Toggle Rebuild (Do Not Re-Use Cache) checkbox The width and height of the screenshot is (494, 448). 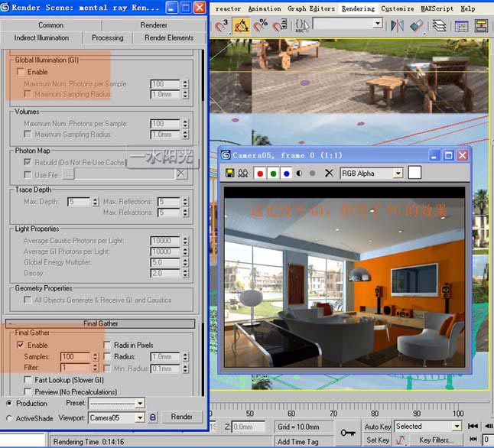point(28,162)
